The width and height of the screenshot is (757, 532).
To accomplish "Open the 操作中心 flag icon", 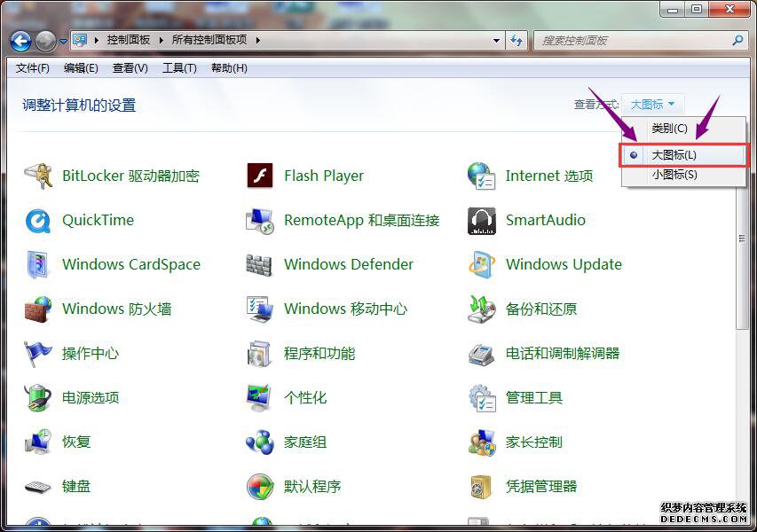I will [x=38, y=353].
